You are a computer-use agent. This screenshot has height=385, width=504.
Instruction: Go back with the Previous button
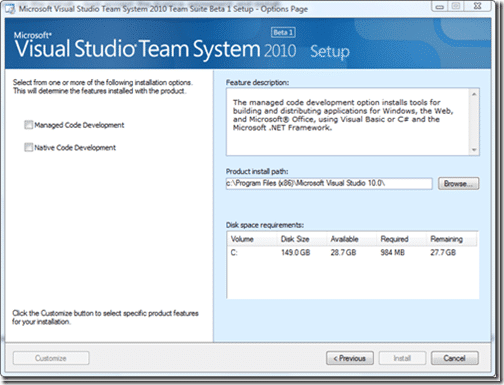click(350, 358)
